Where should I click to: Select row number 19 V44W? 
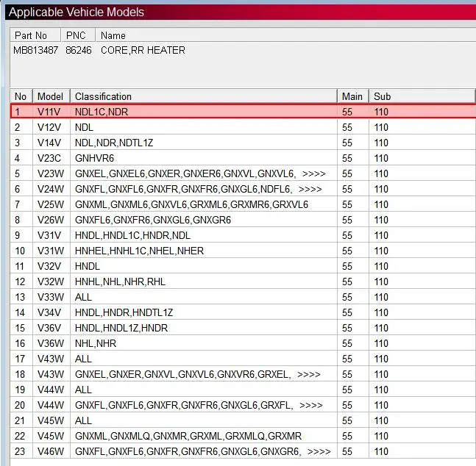pyautogui.click(x=243, y=390)
